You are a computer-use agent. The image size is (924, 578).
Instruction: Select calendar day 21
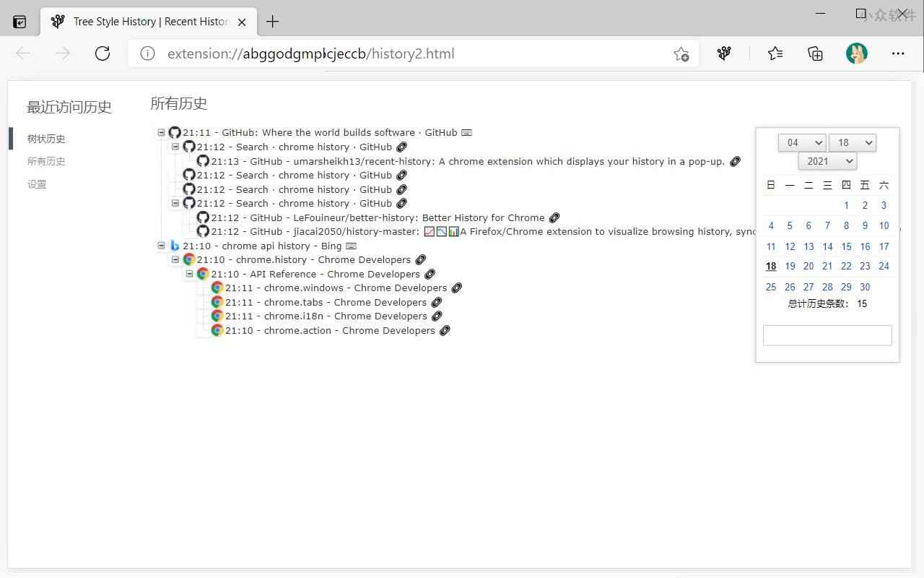(x=827, y=266)
